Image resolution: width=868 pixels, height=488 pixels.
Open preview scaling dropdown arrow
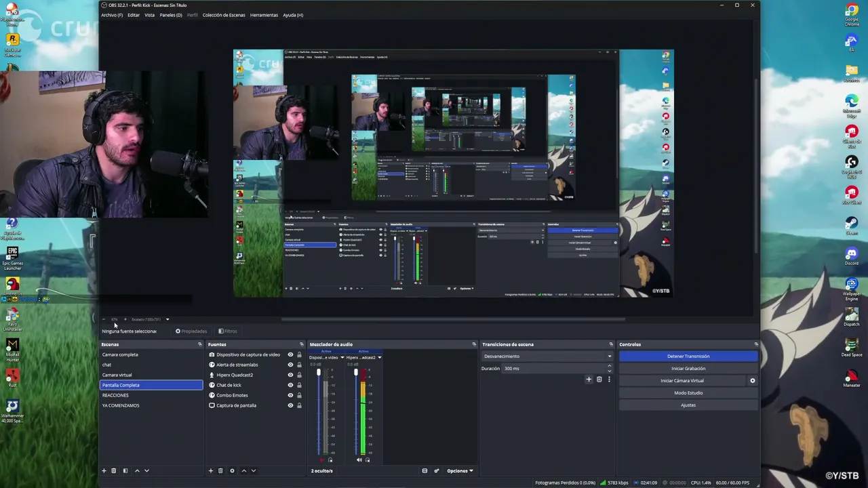[167, 319]
